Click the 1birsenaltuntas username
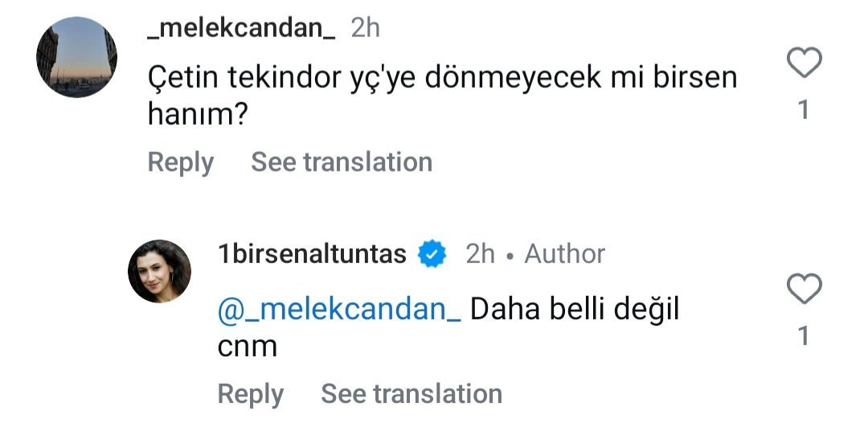 [x=312, y=254]
